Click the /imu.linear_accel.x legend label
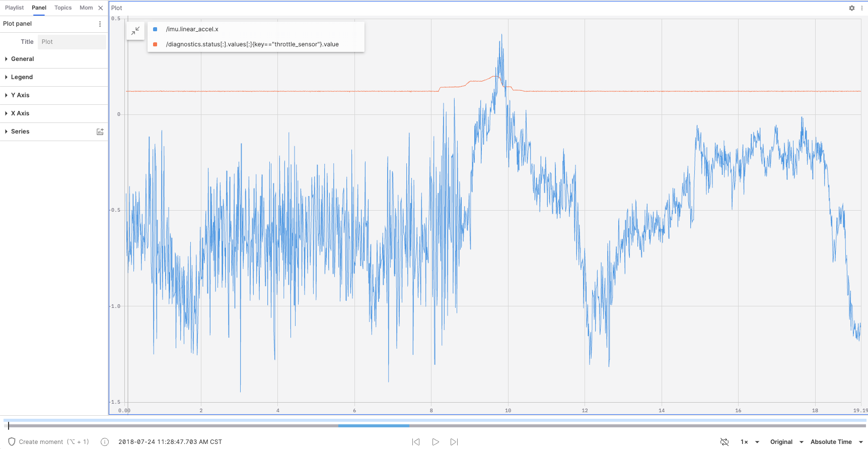The width and height of the screenshot is (868, 449). (192, 29)
